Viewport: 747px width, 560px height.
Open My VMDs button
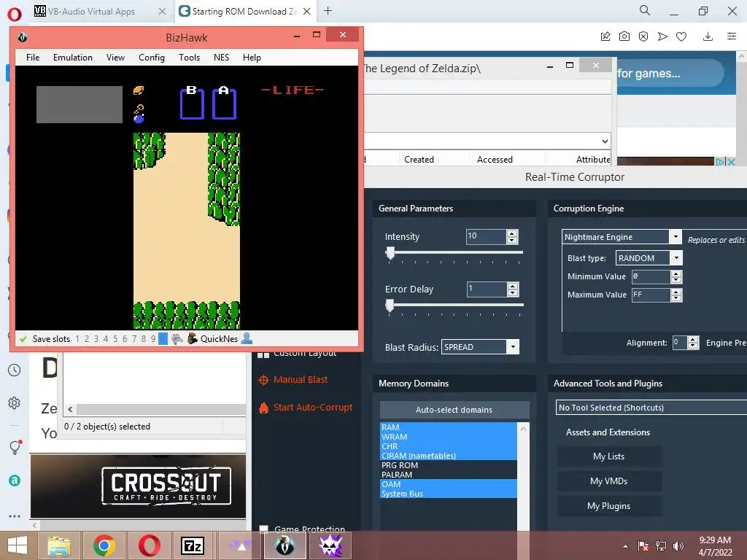point(609,481)
